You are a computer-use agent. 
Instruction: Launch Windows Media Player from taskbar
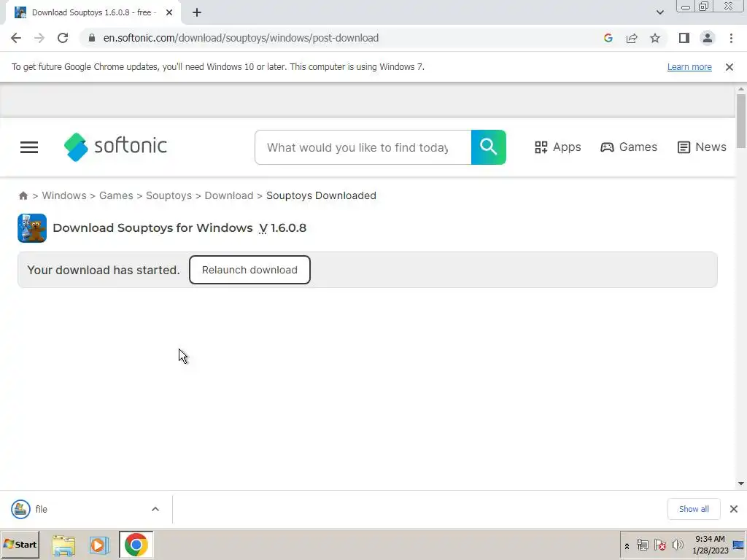[x=99, y=545]
